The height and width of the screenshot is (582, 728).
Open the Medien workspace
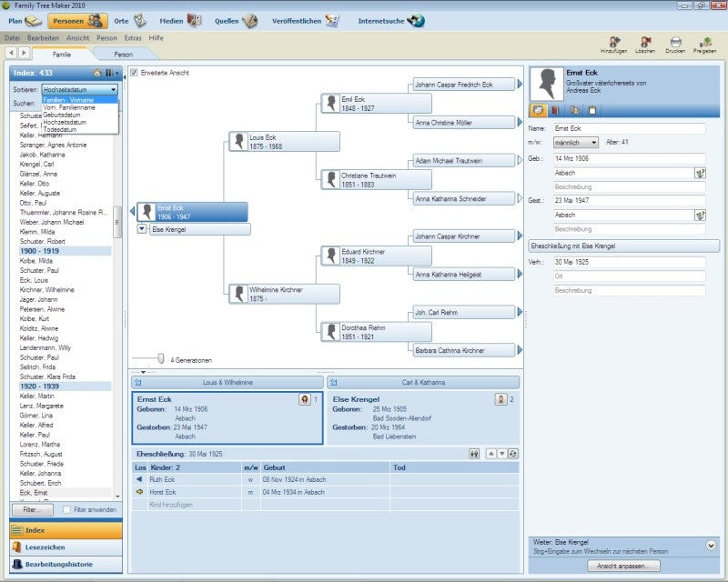(180, 21)
